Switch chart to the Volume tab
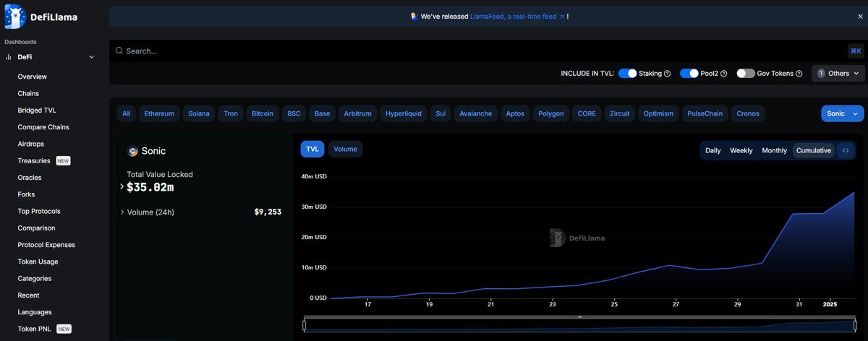868x341 pixels. (345, 149)
